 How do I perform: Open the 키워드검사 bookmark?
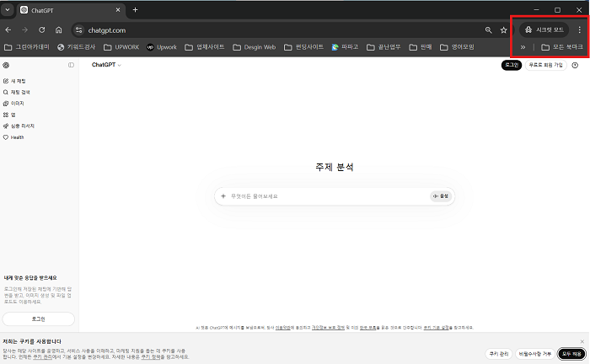coord(77,47)
